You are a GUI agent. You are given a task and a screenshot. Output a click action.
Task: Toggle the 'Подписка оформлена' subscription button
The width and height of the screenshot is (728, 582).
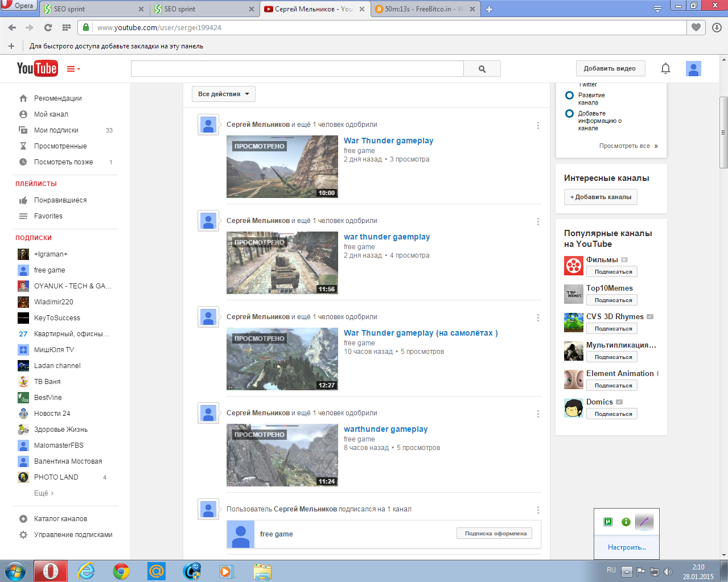pos(495,534)
